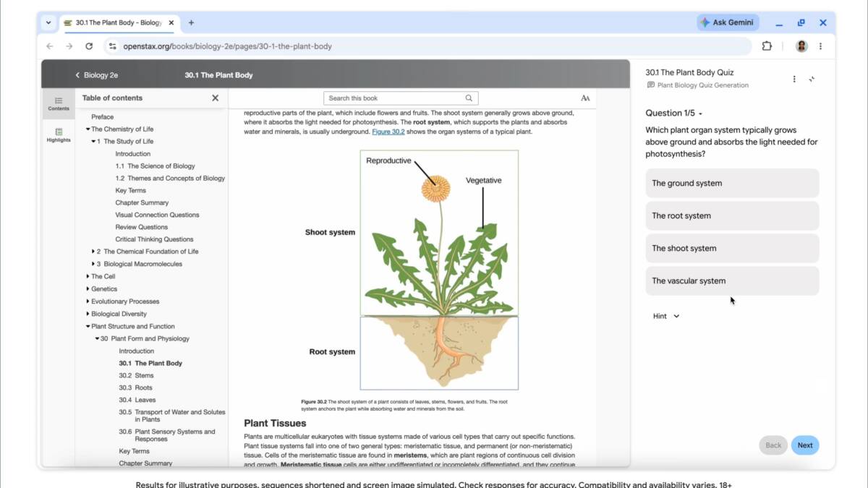Click the search magnifier icon
The width and height of the screenshot is (868, 488).
[x=469, y=98]
